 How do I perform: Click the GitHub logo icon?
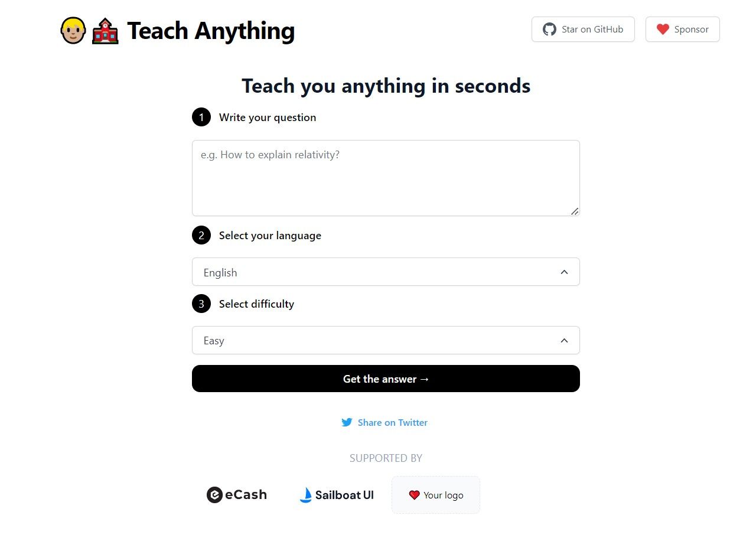(549, 29)
